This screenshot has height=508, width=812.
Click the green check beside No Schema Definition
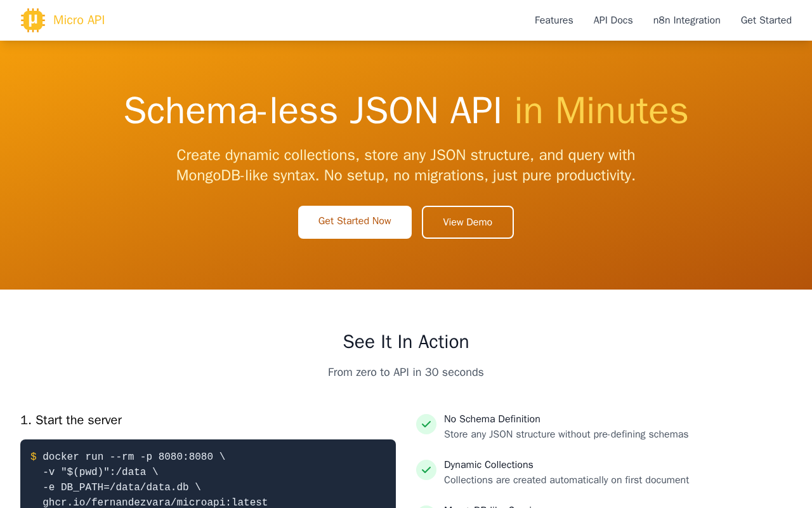426,424
